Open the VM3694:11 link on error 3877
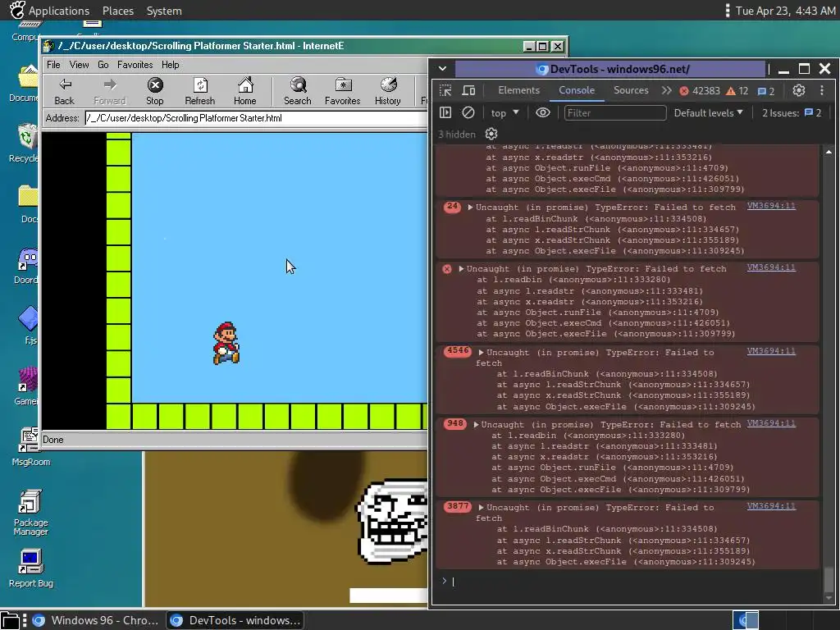Screen dimensions: 840x630 (x=771, y=505)
